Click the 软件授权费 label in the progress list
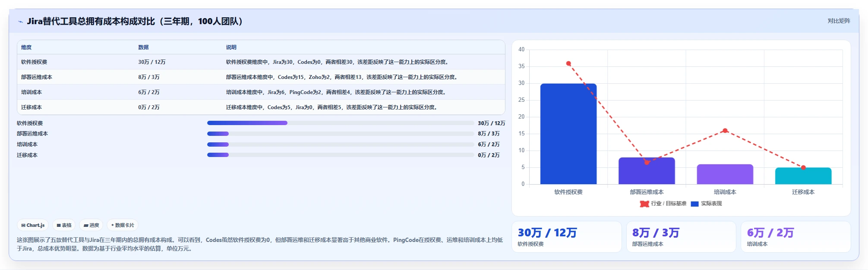This screenshot has height=270, width=868. 30,123
